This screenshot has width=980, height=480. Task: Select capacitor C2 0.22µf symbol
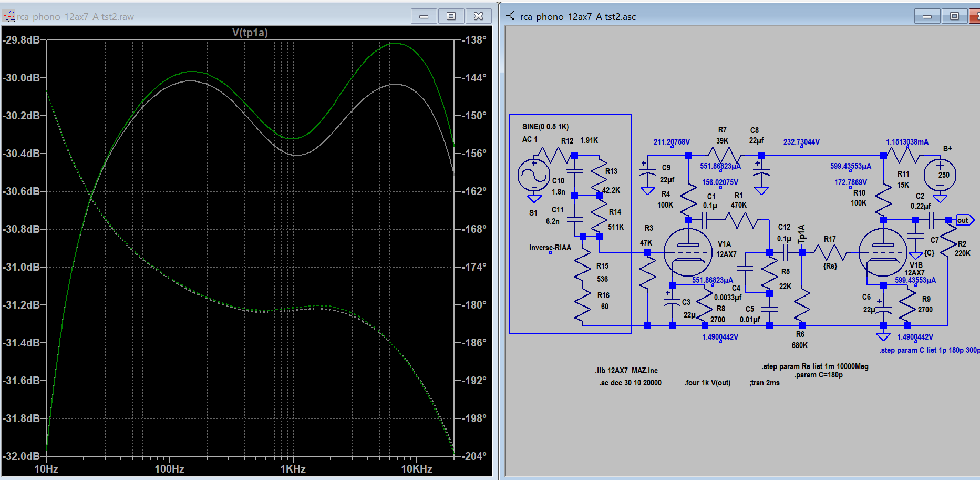pos(931,220)
